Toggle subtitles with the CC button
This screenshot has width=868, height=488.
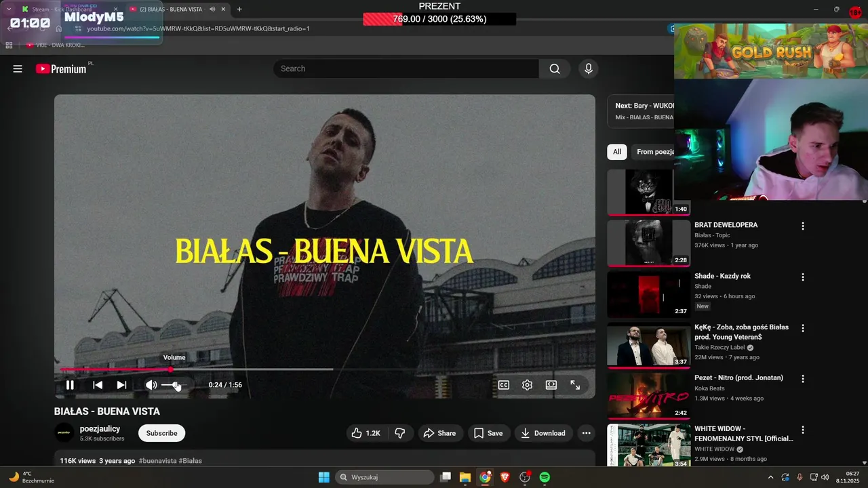coord(504,385)
